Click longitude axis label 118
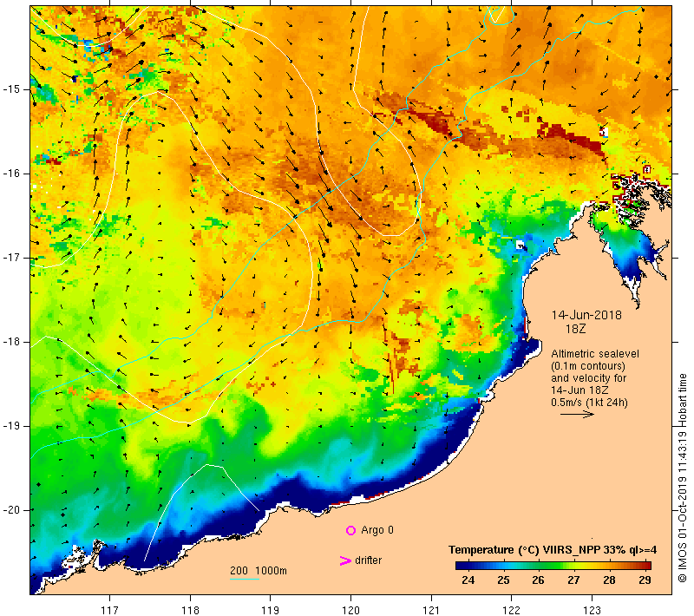 click(x=190, y=610)
